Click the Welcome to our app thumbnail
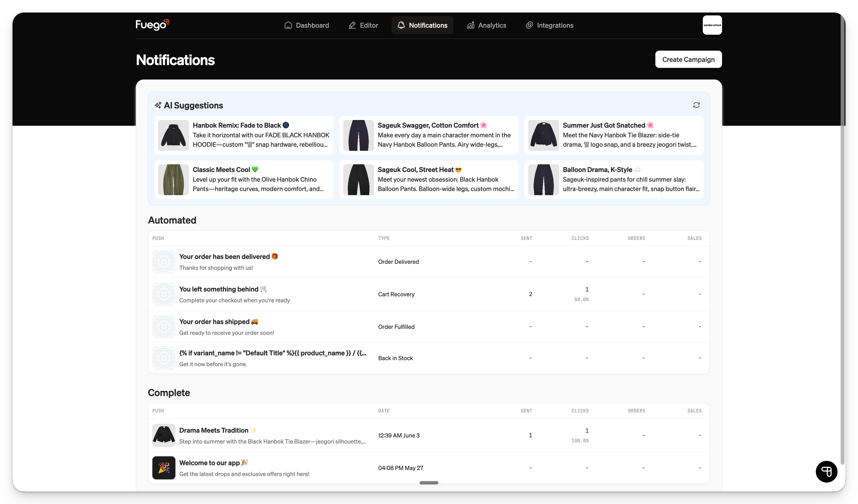This screenshot has width=858, height=504. pyautogui.click(x=163, y=468)
